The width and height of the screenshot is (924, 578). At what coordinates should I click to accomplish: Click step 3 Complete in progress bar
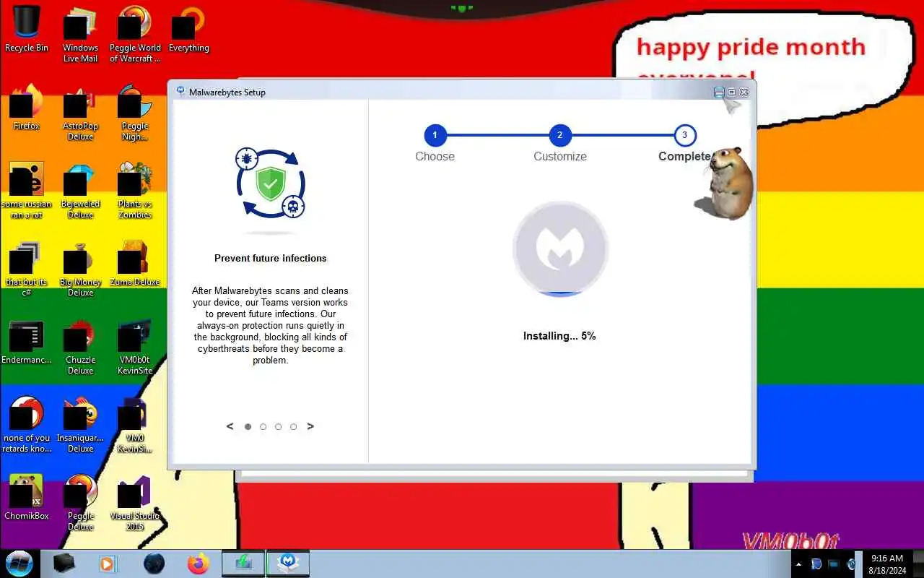tap(684, 135)
